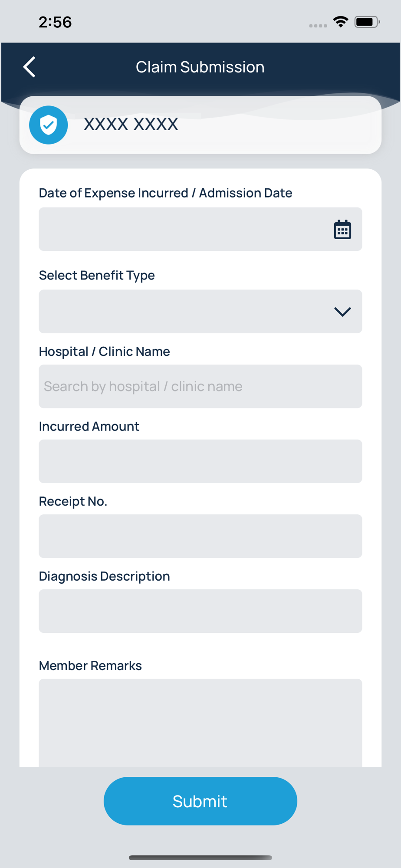The height and width of the screenshot is (868, 401).
Task: Click the blue shield checkmark icon
Action: (x=49, y=125)
